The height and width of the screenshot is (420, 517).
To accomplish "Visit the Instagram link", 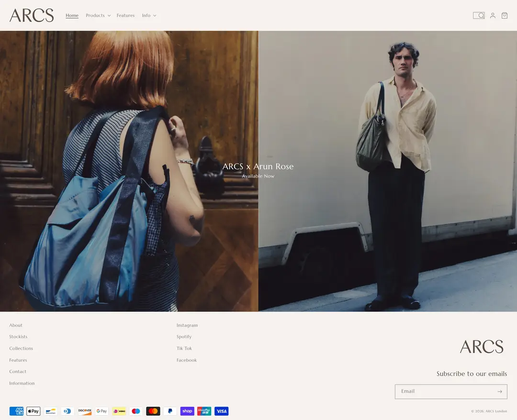I will [x=187, y=325].
